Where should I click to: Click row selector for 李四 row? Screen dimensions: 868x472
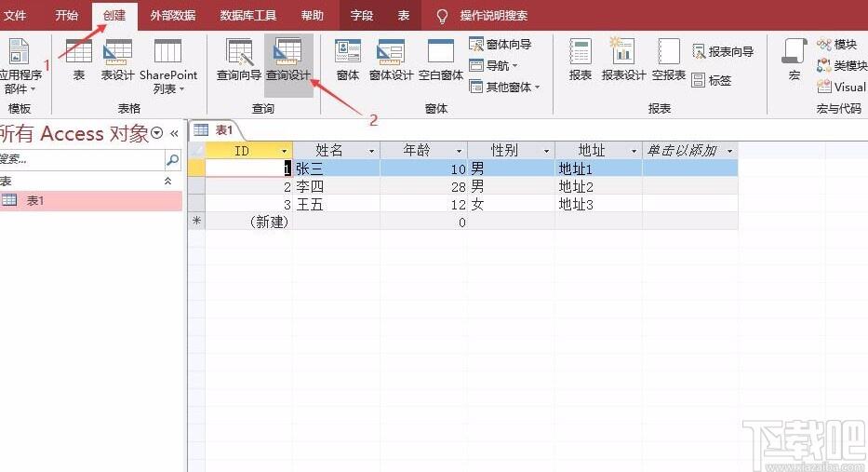click(196, 186)
